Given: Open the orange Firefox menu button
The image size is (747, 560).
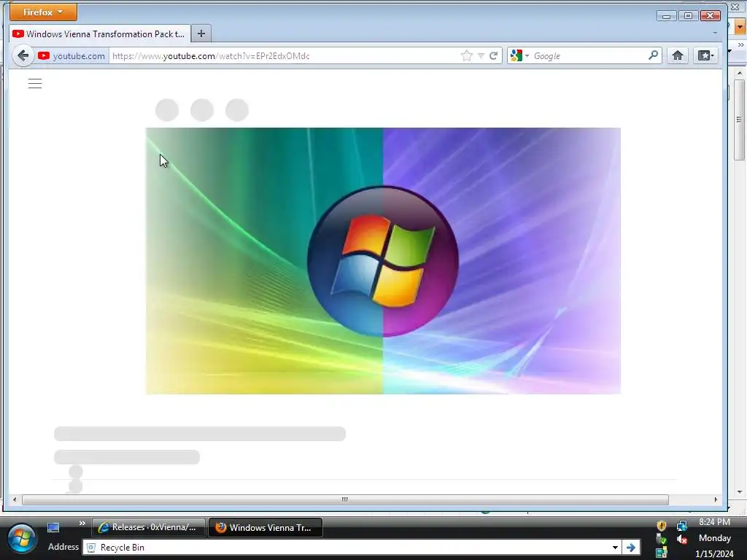Looking at the screenshot, I should click(43, 12).
